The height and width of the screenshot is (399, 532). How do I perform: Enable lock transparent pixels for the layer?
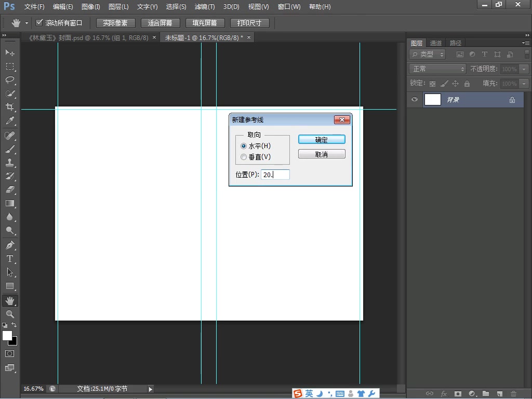pyautogui.click(x=432, y=83)
